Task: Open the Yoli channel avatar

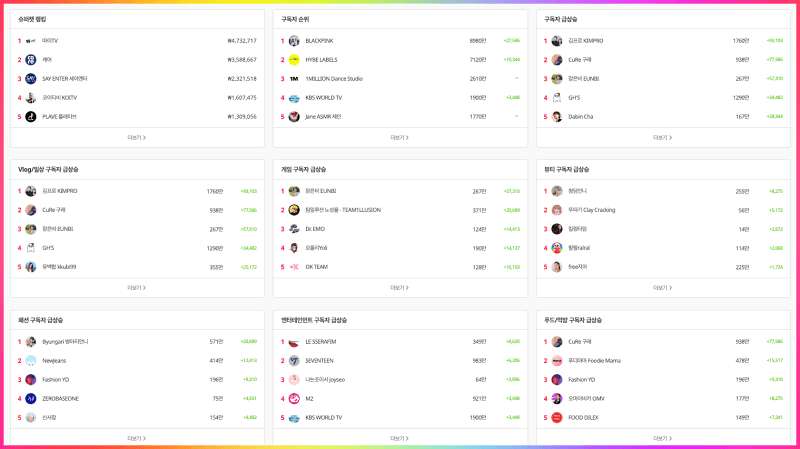Action: click(294, 248)
